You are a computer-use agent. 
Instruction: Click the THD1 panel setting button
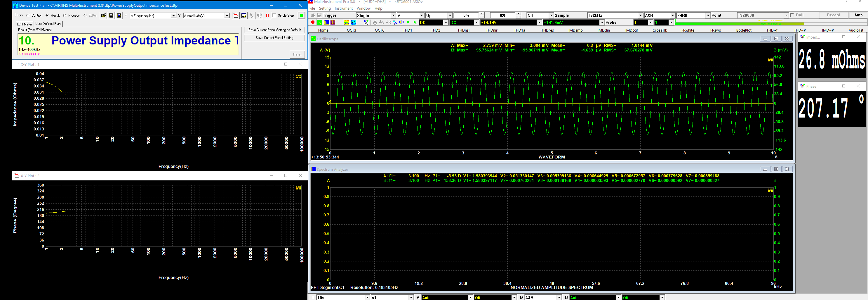[407, 30]
